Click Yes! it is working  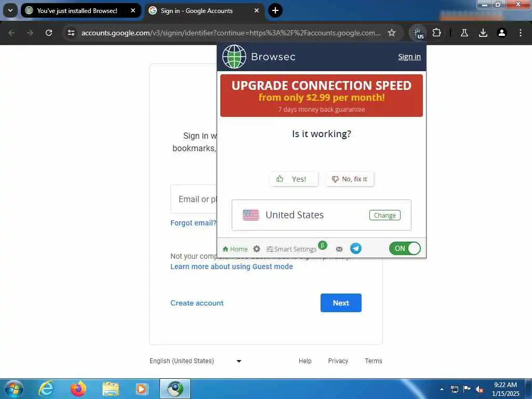point(294,179)
